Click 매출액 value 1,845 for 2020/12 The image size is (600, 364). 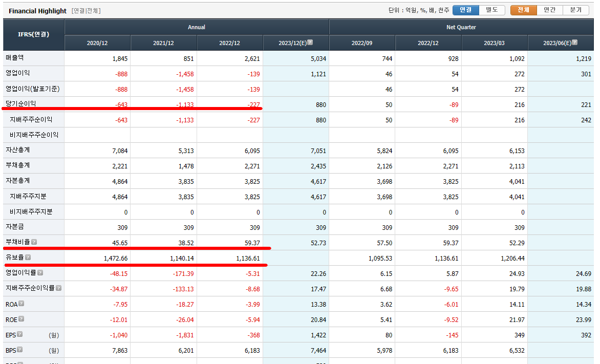click(x=120, y=58)
